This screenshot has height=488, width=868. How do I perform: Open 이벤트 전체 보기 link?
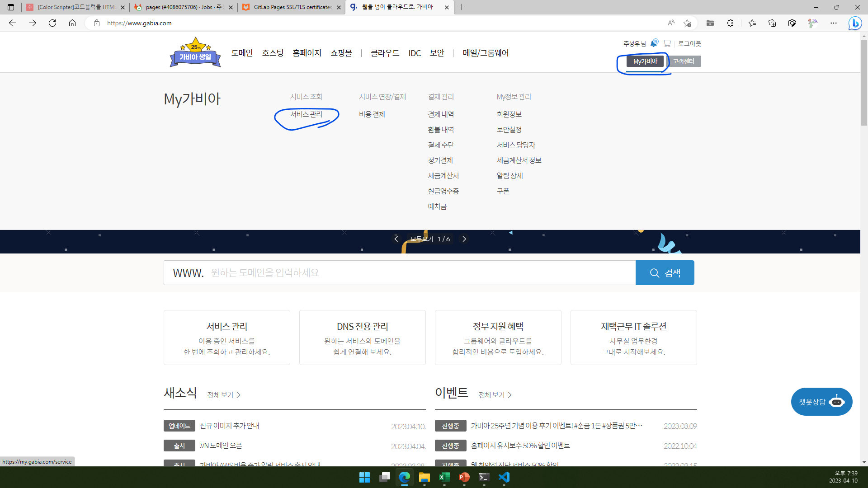coord(495,395)
